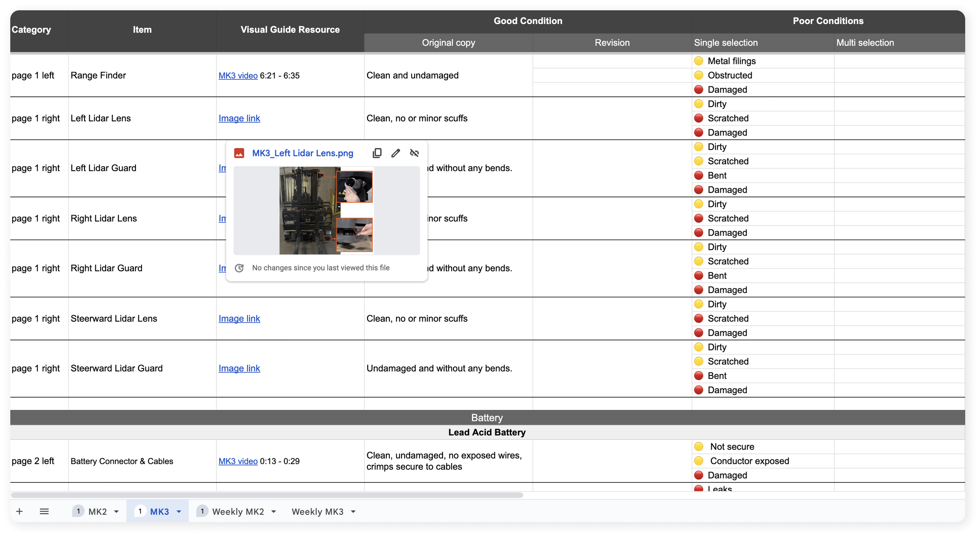Viewport: 980px width, 537px height.
Task: Add a new sheet with plus icon
Action: coord(19,511)
